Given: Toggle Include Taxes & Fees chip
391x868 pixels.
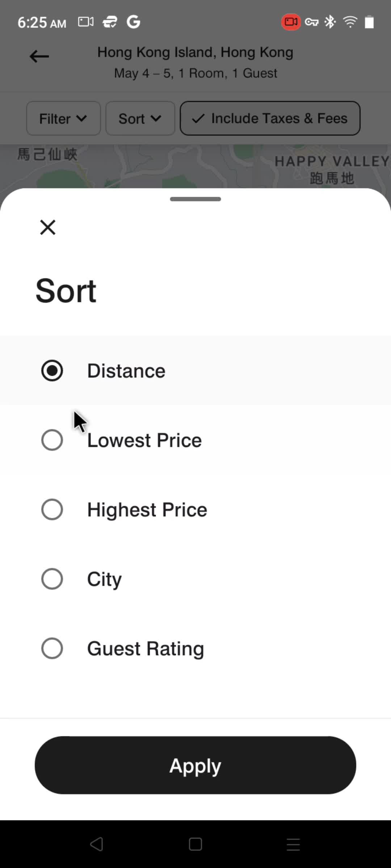Looking at the screenshot, I should click(270, 118).
